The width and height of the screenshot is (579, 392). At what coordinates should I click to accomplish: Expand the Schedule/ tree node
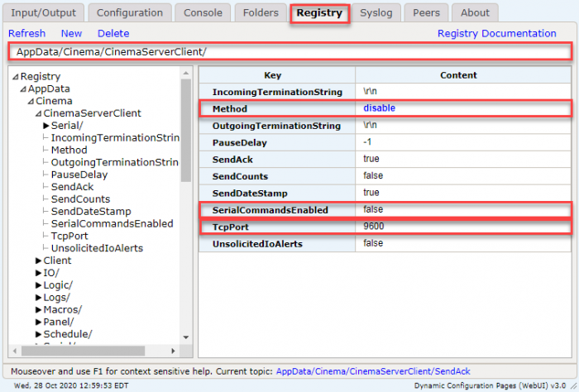coord(38,334)
